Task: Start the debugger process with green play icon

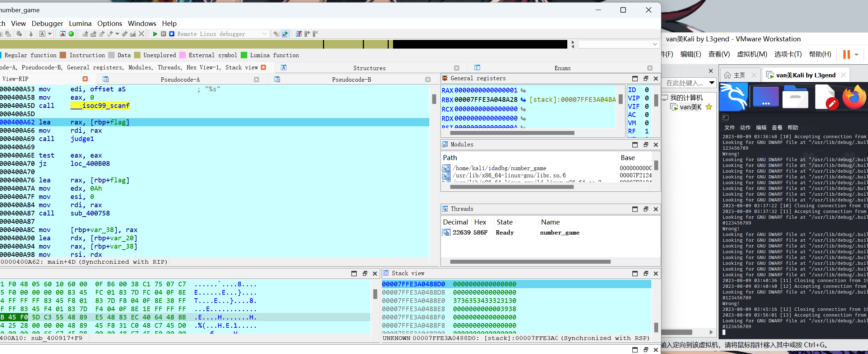Action: coord(155,34)
